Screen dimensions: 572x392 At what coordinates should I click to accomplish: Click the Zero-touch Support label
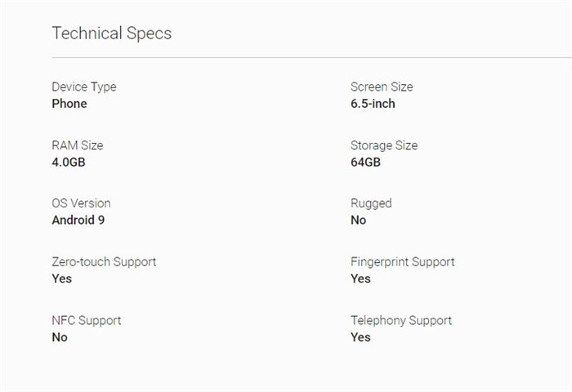[x=104, y=262]
